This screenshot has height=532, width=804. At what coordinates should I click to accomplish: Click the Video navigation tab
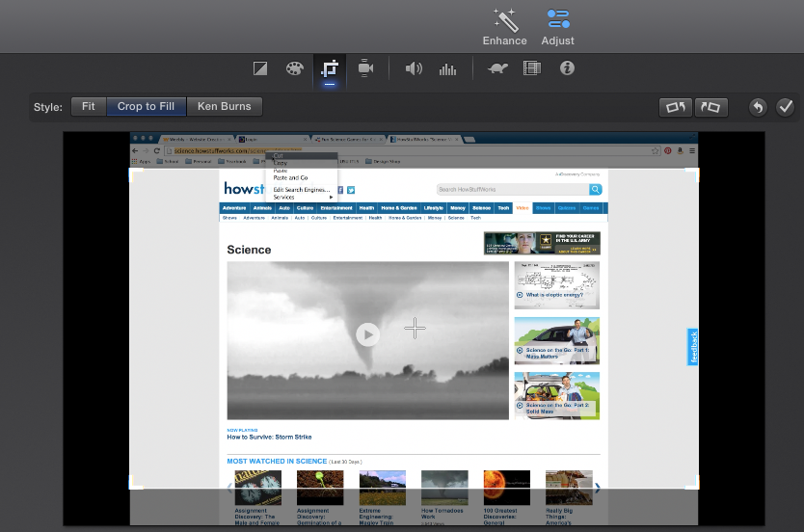click(x=523, y=208)
